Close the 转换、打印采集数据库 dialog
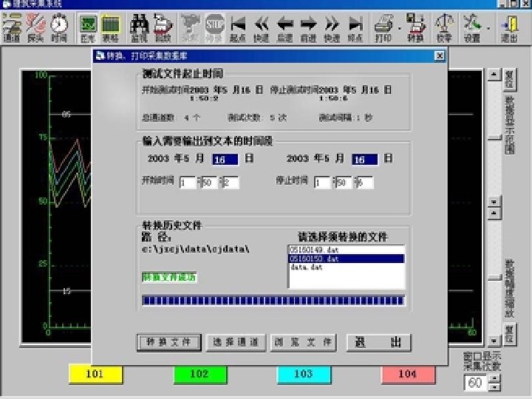Image resolution: width=532 pixels, height=399 pixels. click(x=440, y=55)
